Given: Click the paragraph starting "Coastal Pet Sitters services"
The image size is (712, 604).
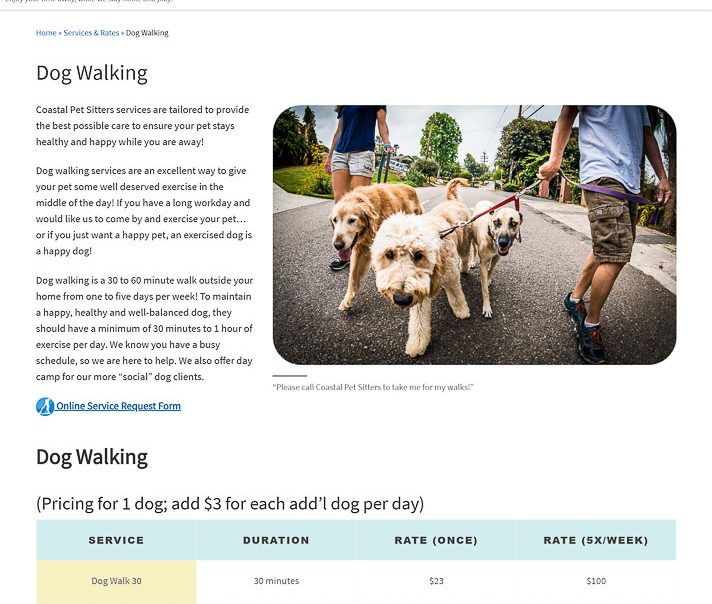Looking at the screenshot, I should [x=143, y=125].
